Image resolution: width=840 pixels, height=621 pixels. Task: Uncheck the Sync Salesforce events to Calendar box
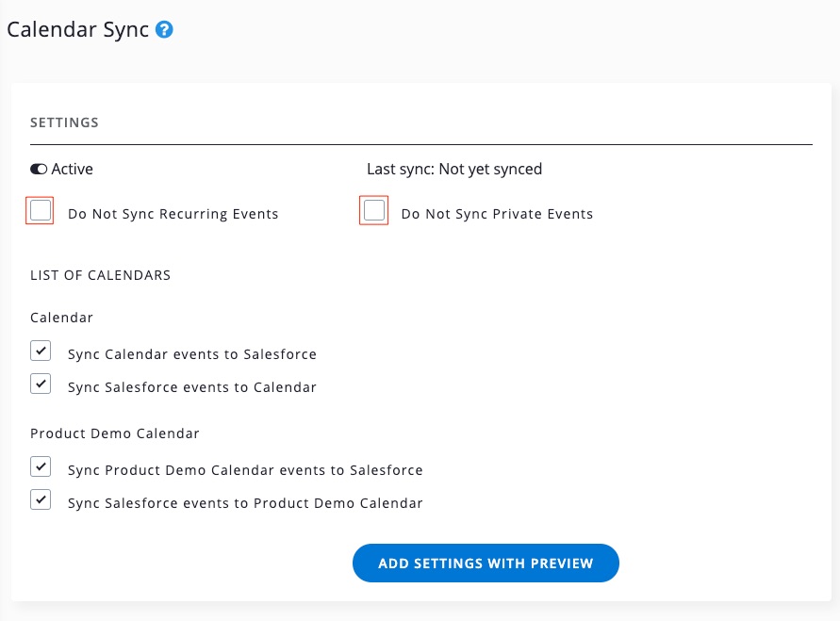tap(41, 385)
